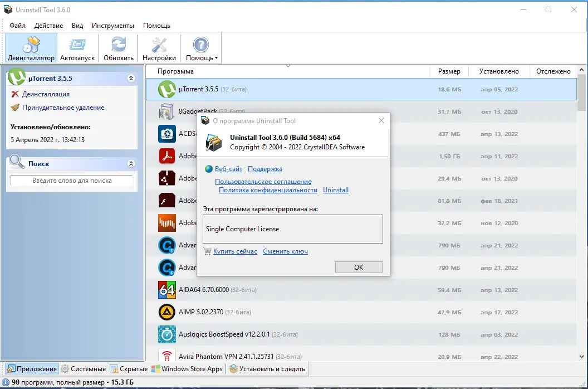Open the Помощь menu in menu bar
The width and height of the screenshot is (588, 389).
[x=157, y=26]
